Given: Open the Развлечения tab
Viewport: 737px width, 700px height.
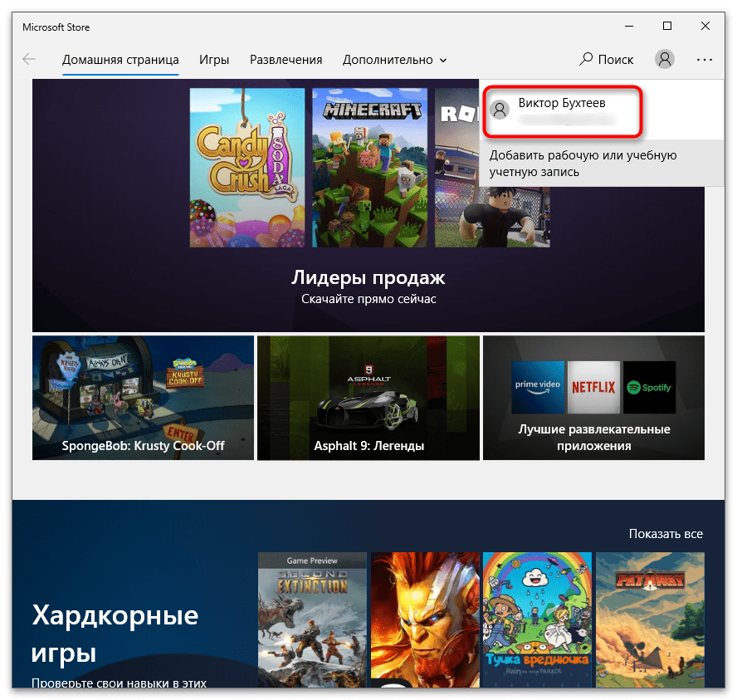Looking at the screenshot, I should tap(286, 60).
